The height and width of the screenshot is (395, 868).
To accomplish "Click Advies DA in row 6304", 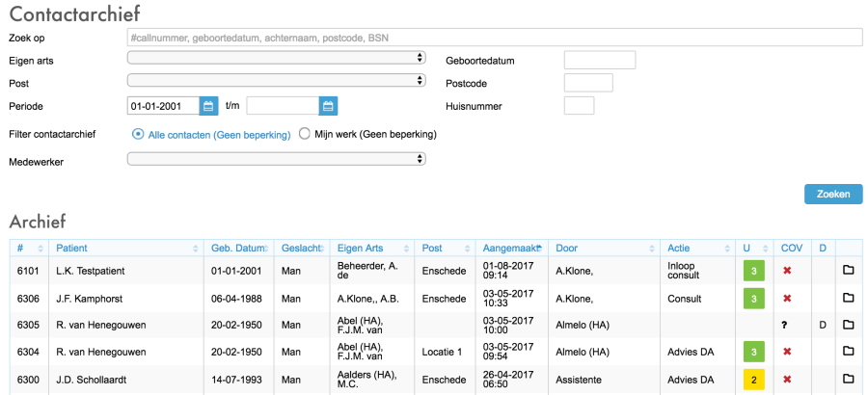I will pyautogui.click(x=691, y=352).
